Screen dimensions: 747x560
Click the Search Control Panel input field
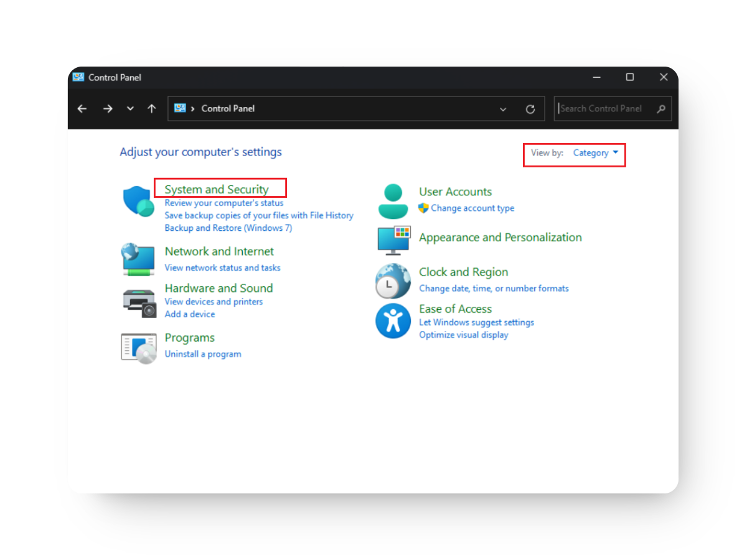pyautogui.click(x=604, y=108)
